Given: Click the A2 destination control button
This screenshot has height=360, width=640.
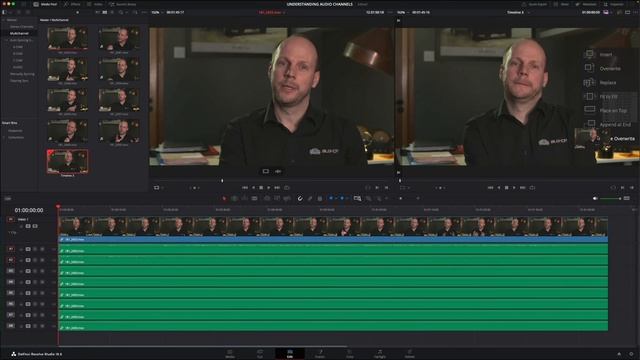Looking at the screenshot, I should (11, 260).
